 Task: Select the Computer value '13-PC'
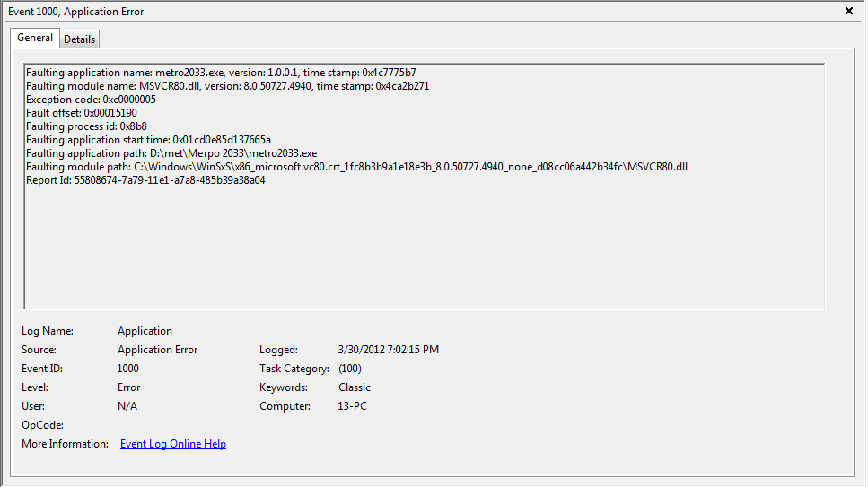click(x=352, y=406)
